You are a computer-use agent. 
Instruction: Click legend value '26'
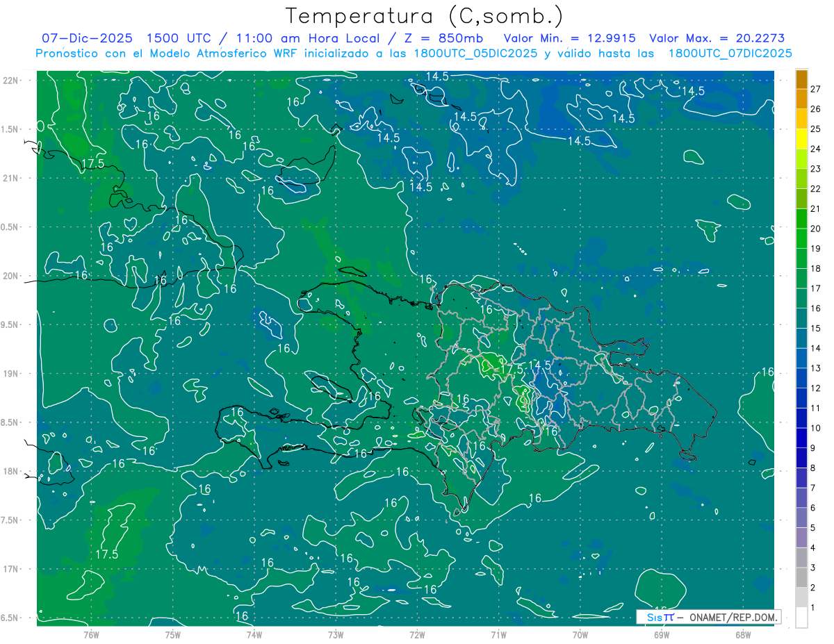tap(815, 108)
